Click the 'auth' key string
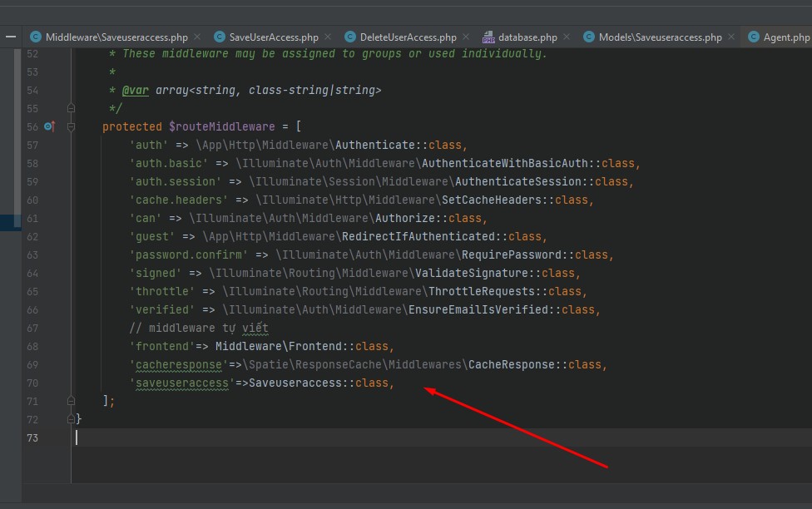The image size is (812, 509). click(x=149, y=145)
